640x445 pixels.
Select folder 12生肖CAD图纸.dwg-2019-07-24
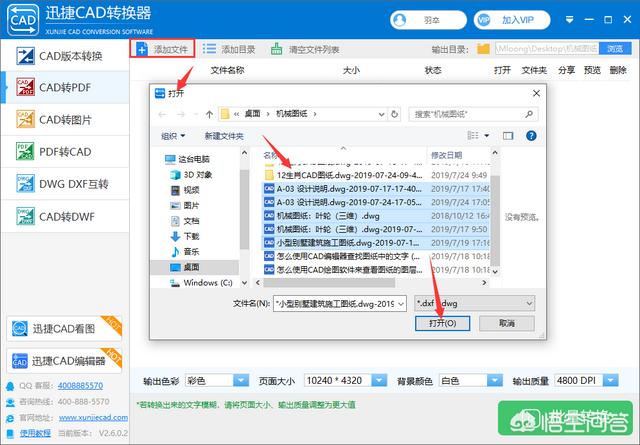click(x=343, y=175)
